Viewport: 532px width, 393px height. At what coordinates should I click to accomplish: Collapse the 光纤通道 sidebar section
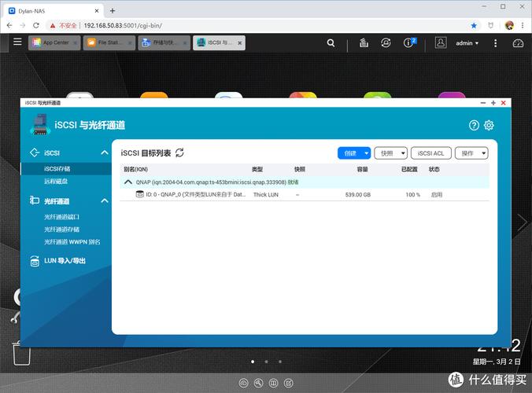coord(104,202)
